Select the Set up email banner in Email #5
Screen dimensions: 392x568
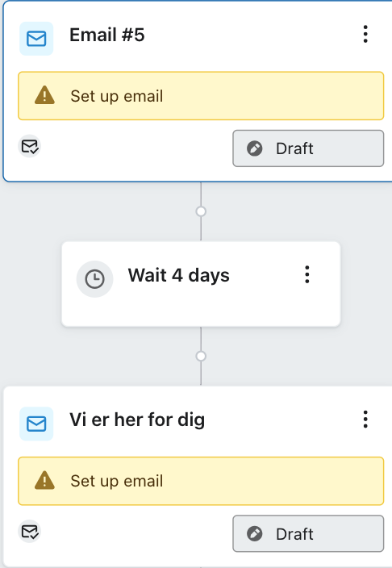201,96
